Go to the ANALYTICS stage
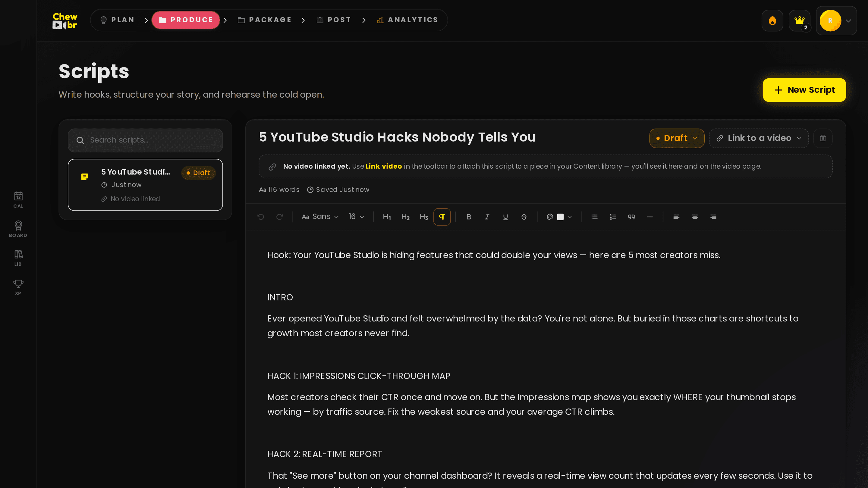This screenshot has height=488, width=868. (x=407, y=20)
